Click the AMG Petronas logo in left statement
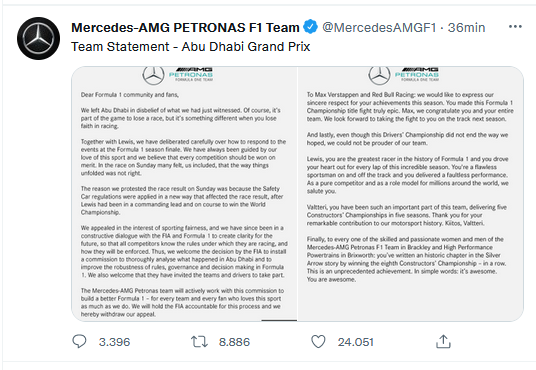 (191, 74)
